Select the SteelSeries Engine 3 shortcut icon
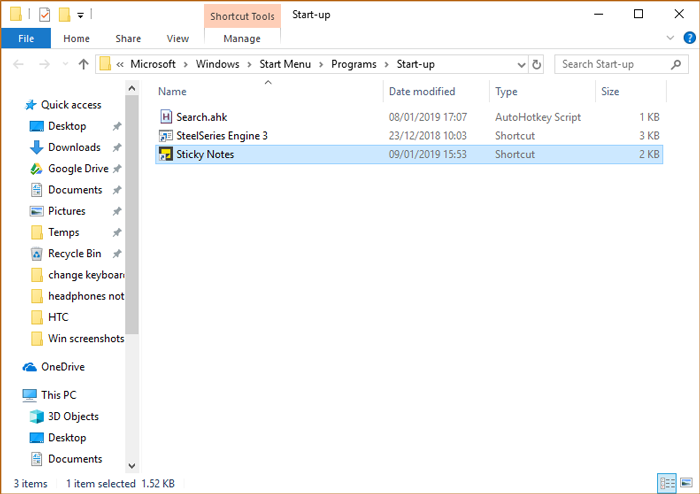The image size is (700, 494). (x=166, y=136)
